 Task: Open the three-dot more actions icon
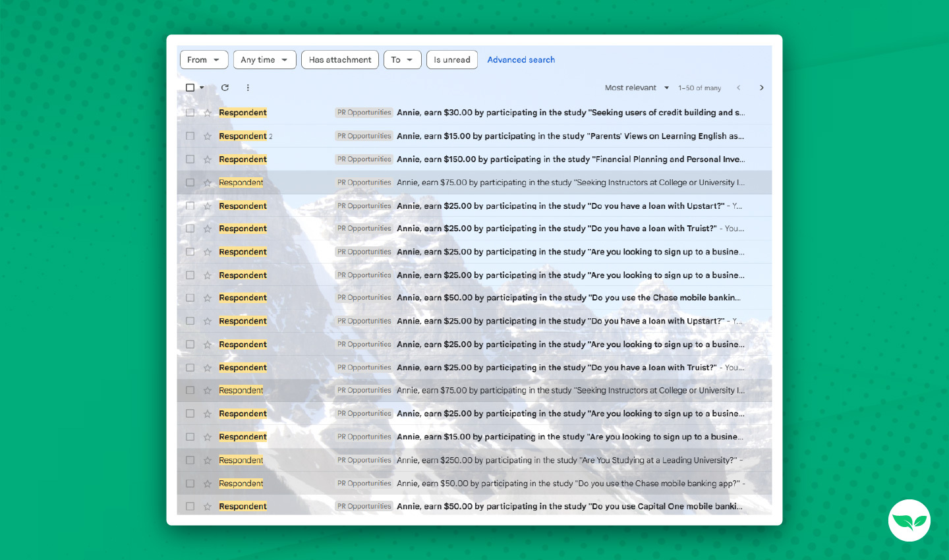248,88
